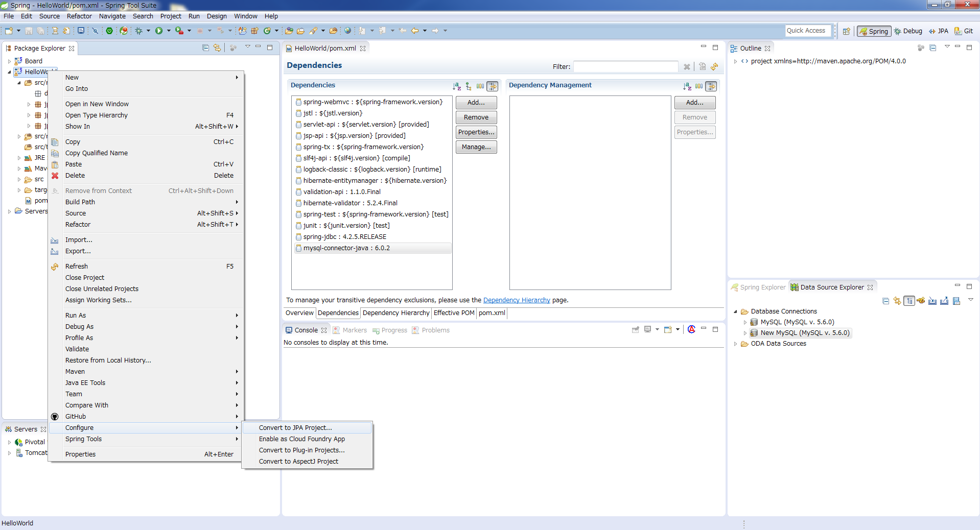Image resolution: width=980 pixels, height=530 pixels.
Task: Open the Run button dropdown arrow
Action: (169, 31)
